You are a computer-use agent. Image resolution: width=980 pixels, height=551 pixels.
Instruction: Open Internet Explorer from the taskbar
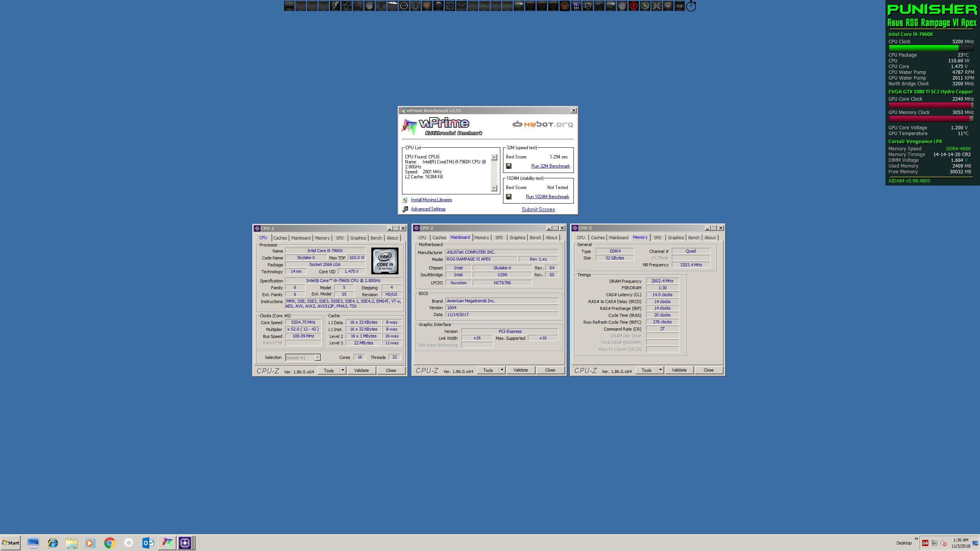(x=52, y=543)
